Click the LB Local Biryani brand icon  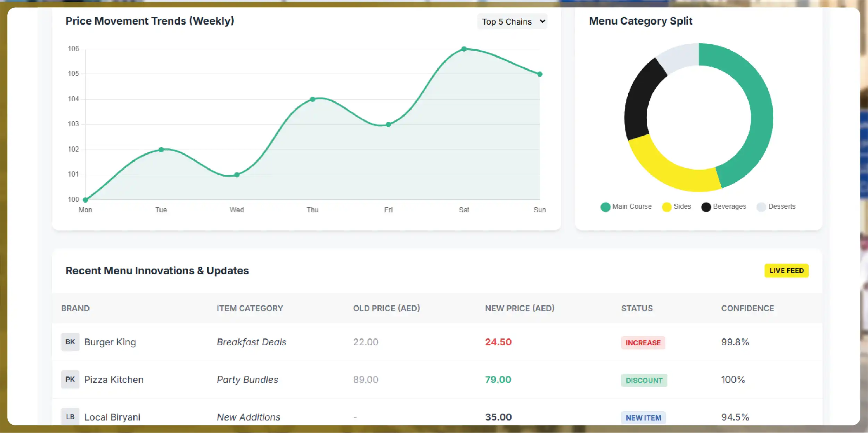click(x=70, y=416)
